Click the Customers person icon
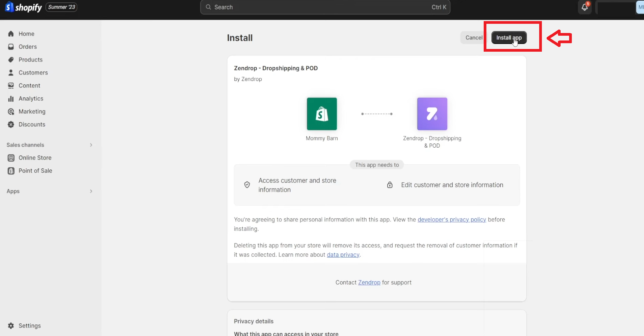Image resolution: width=644 pixels, height=336 pixels. 11,72
